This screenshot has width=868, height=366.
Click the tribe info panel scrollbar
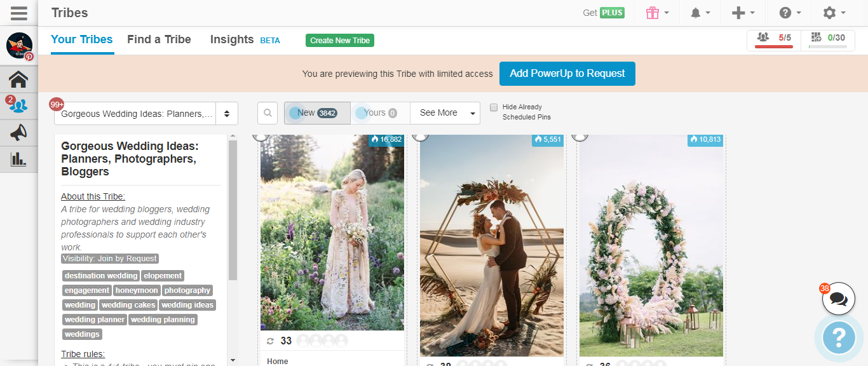(x=233, y=210)
